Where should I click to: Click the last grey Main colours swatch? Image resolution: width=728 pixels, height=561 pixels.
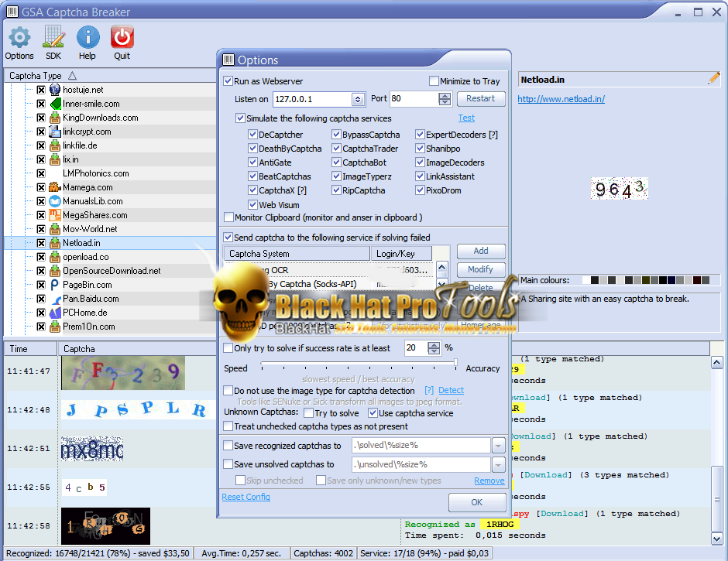[x=706, y=280]
